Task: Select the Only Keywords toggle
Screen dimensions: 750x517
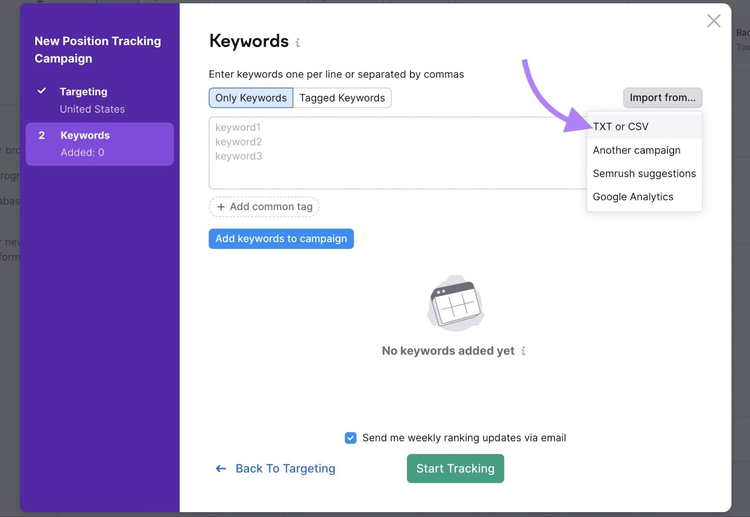Action: (x=251, y=98)
